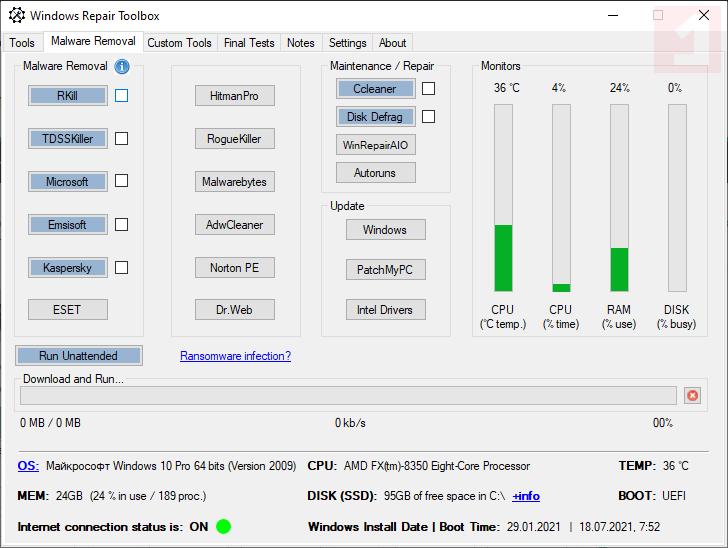Viewport: 728px width, 548px height.
Task: Launch RKill
Action: coord(68,96)
